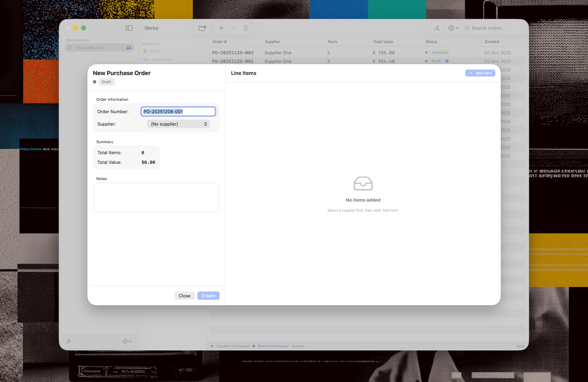Click inside the Notes text area

pyautogui.click(x=156, y=197)
